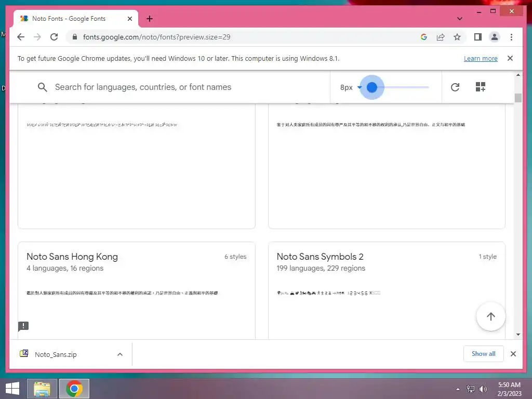Show hidden system tray icons
This screenshot has width=532, height=399.
tap(458, 389)
